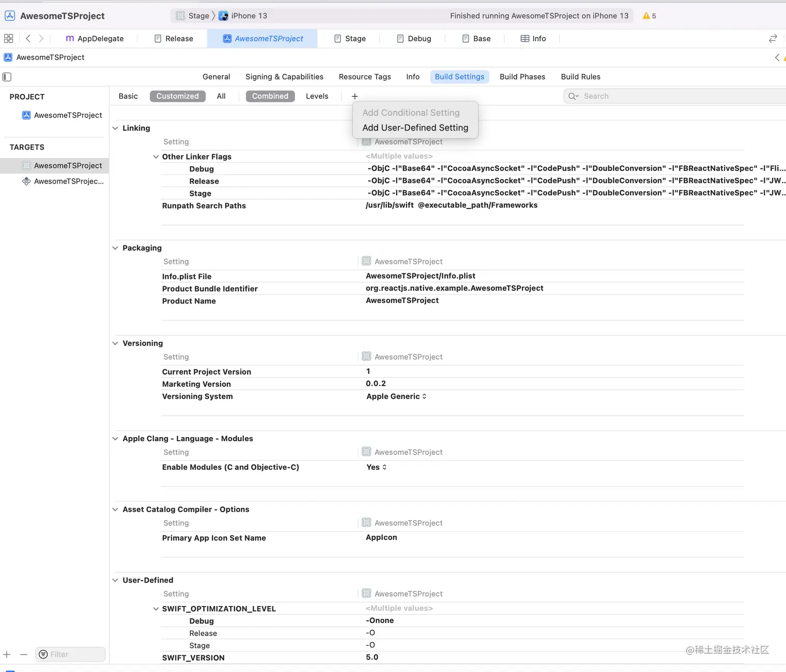Click the related items grid icon
786x672 pixels.
(8, 38)
